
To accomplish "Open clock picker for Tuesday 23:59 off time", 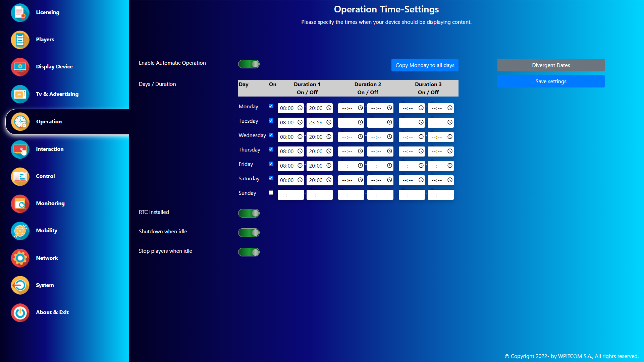I will pyautogui.click(x=329, y=122).
